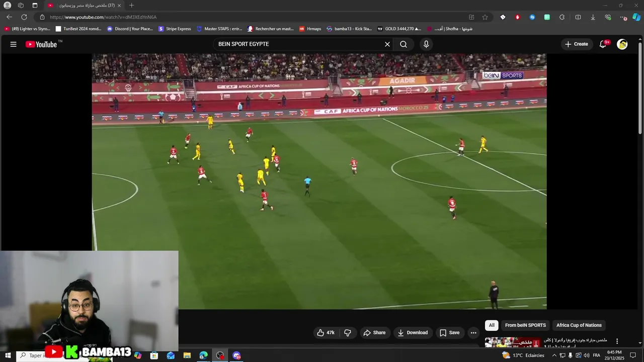Open the Create button menu
The width and height of the screenshot is (644, 362).
(x=577, y=44)
